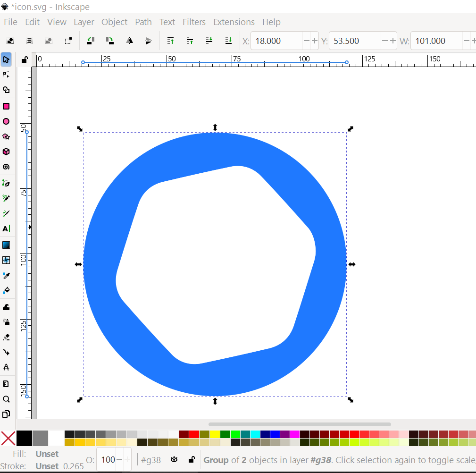Toggle guide lock at ruler corner

(x=25, y=59)
